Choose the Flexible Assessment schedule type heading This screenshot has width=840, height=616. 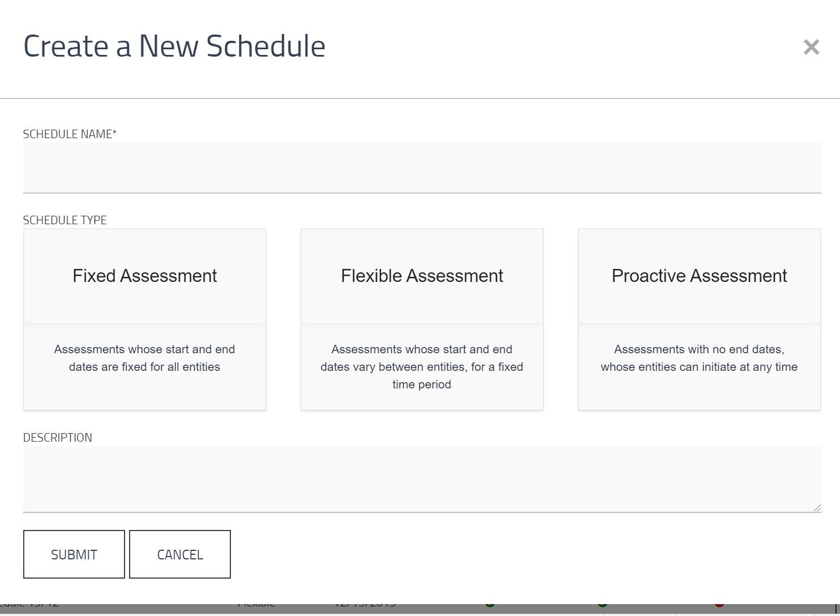pyautogui.click(x=422, y=276)
